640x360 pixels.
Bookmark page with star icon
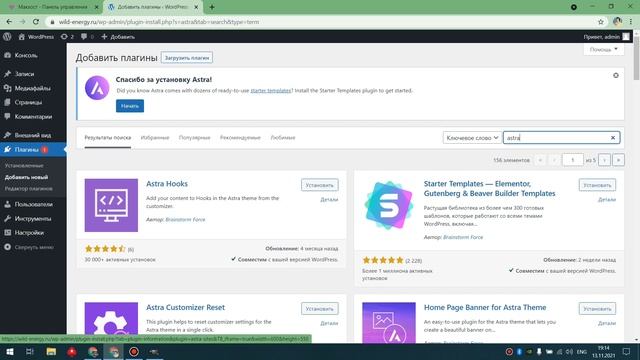pyautogui.click(x=600, y=22)
